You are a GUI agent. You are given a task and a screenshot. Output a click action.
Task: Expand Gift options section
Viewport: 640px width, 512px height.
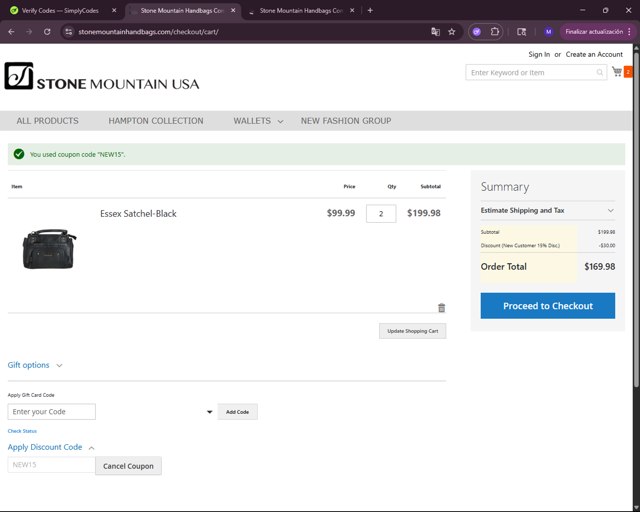click(x=35, y=365)
